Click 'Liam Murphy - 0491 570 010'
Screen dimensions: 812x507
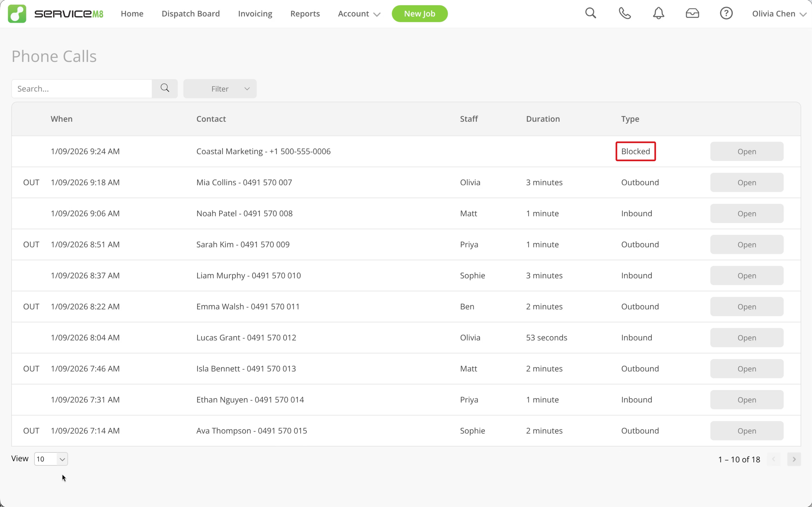pos(248,276)
